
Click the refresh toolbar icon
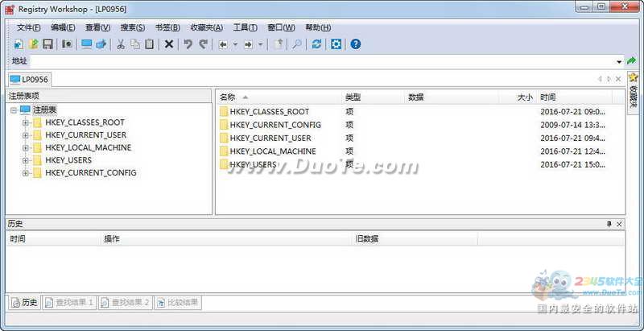coord(316,44)
